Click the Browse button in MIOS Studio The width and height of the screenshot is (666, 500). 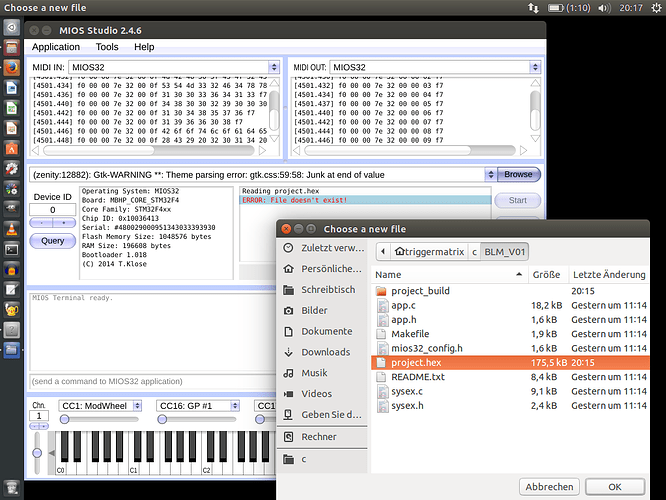(x=518, y=175)
